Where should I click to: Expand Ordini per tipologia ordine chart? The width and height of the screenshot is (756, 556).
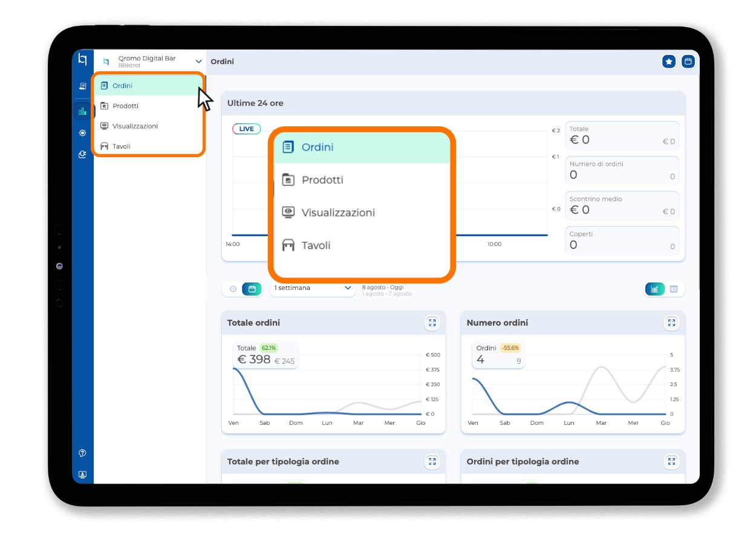pyautogui.click(x=671, y=462)
